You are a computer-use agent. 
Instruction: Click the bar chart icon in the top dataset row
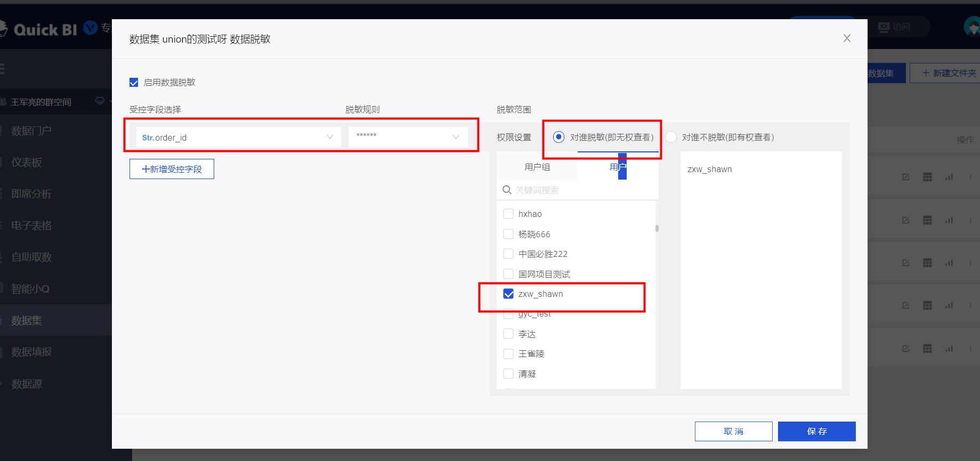click(x=949, y=177)
